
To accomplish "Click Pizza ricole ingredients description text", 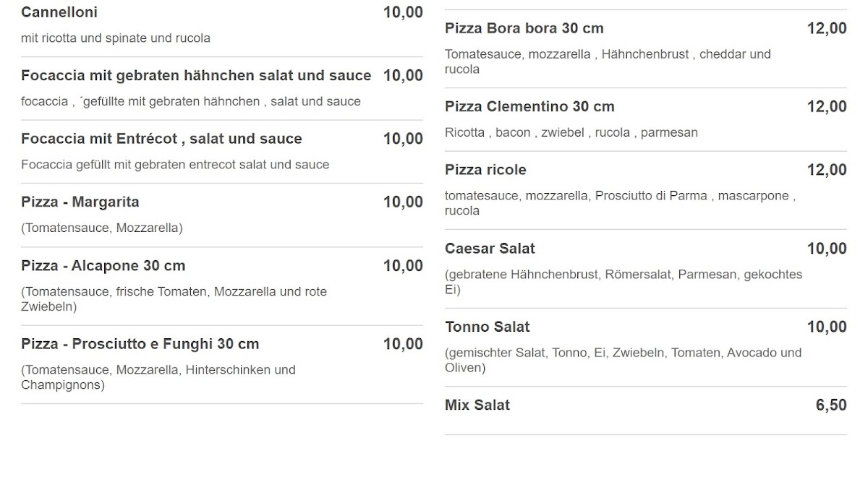I will pyautogui.click(x=621, y=204).
